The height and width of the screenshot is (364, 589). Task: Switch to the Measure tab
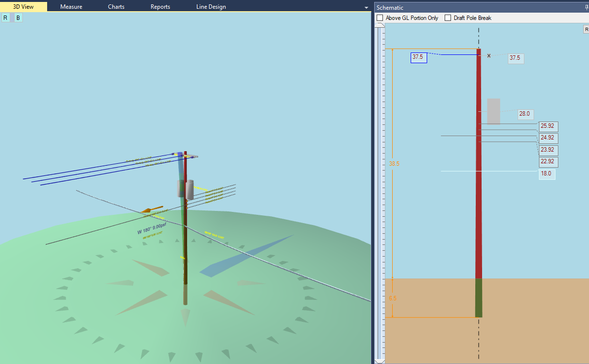pyautogui.click(x=71, y=7)
